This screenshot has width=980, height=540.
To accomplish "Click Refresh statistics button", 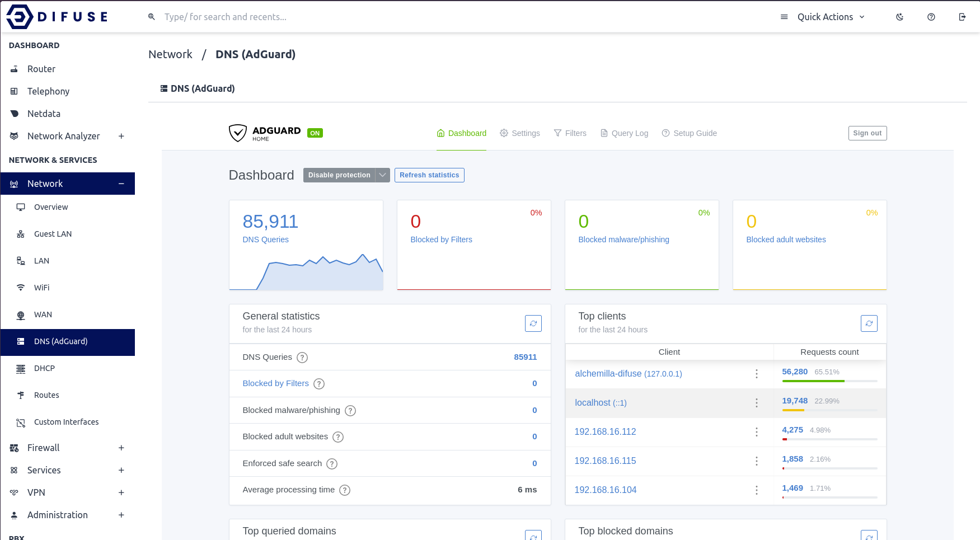I will (x=429, y=175).
